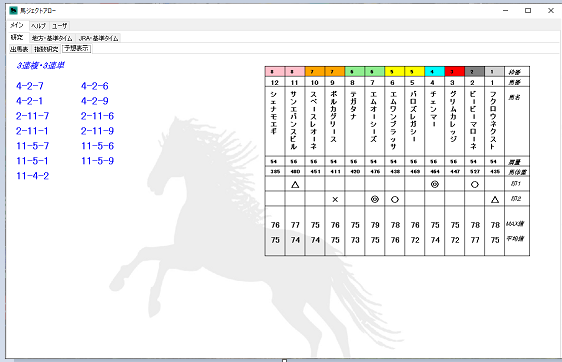This screenshot has height=362, width=562.
Task: Click the circle mark under horse 6
Action: tap(395, 199)
